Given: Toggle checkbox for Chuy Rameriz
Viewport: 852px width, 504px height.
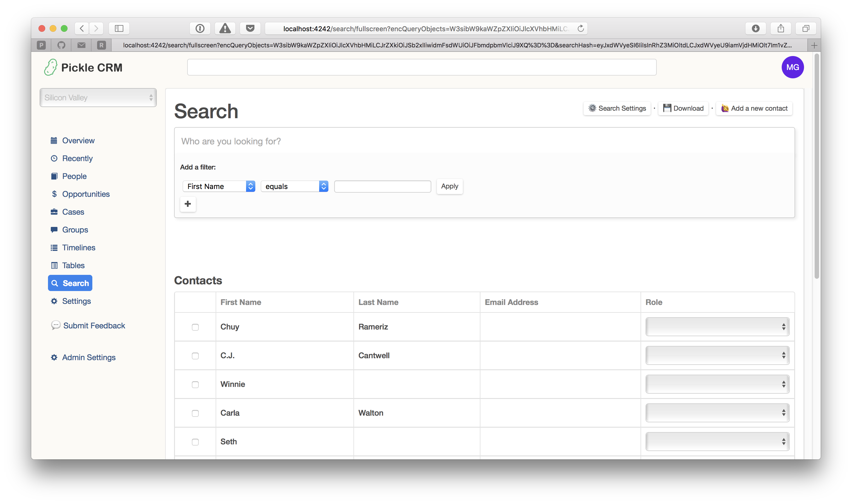Looking at the screenshot, I should [194, 326].
